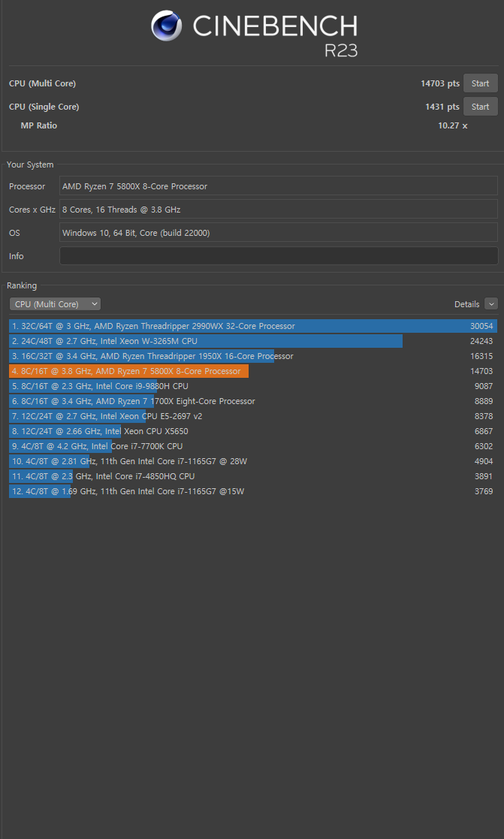Screen dimensions: 504x839
Task: Expand the ranking Details dropdown arrow
Action: 490,304
